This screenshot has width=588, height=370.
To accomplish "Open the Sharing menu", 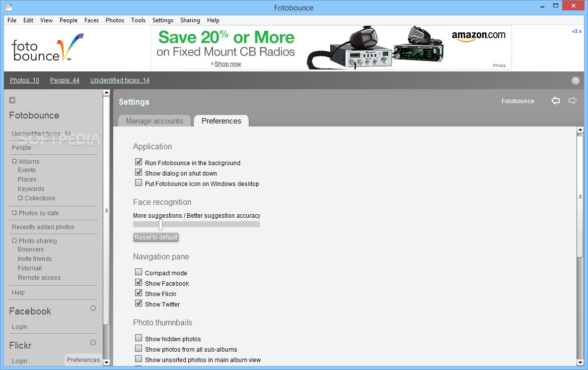I will point(190,20).
